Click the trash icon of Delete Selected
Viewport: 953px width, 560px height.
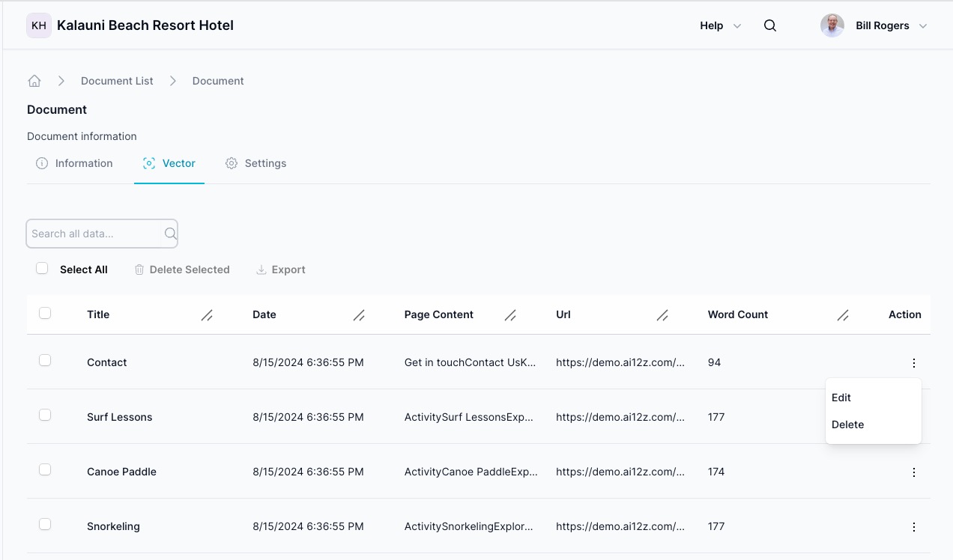tap(139, 270)
